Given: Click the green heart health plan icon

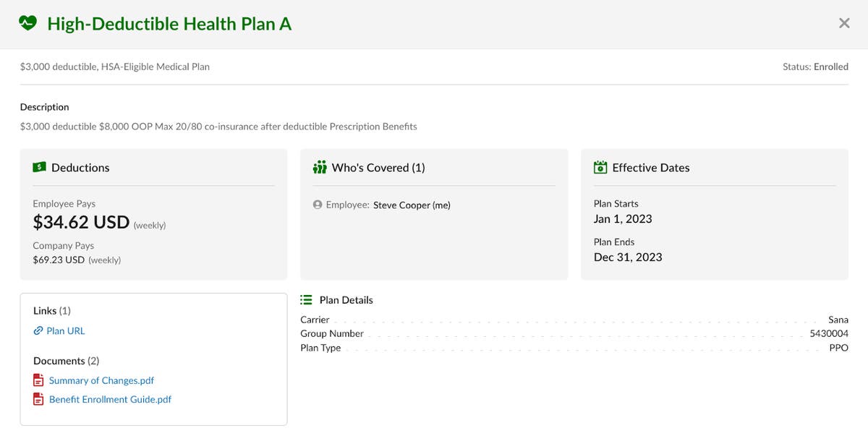Looking at the screenshot, I should [x=27, y=22].
